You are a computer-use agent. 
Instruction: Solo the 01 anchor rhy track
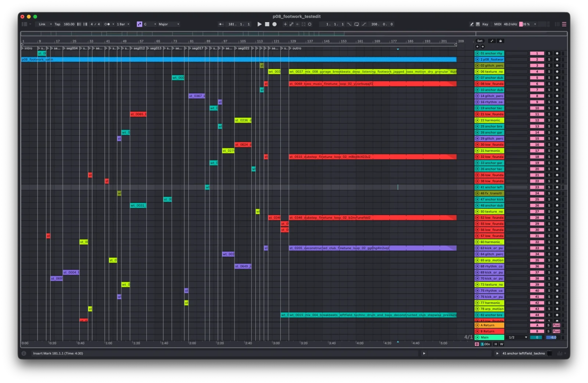549,53
